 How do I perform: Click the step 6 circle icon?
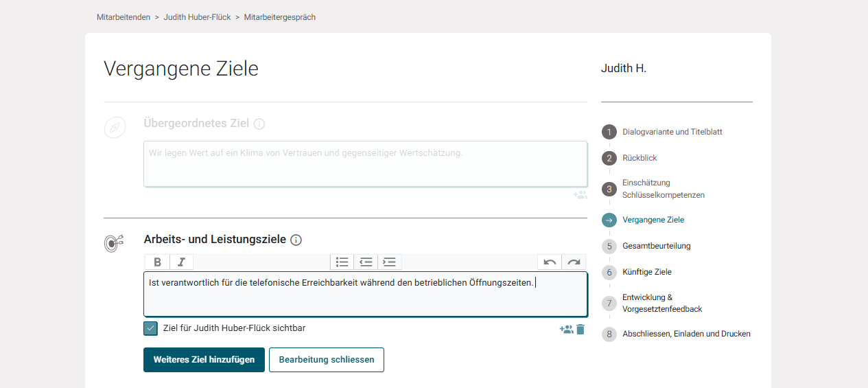[x=609, y=272]
